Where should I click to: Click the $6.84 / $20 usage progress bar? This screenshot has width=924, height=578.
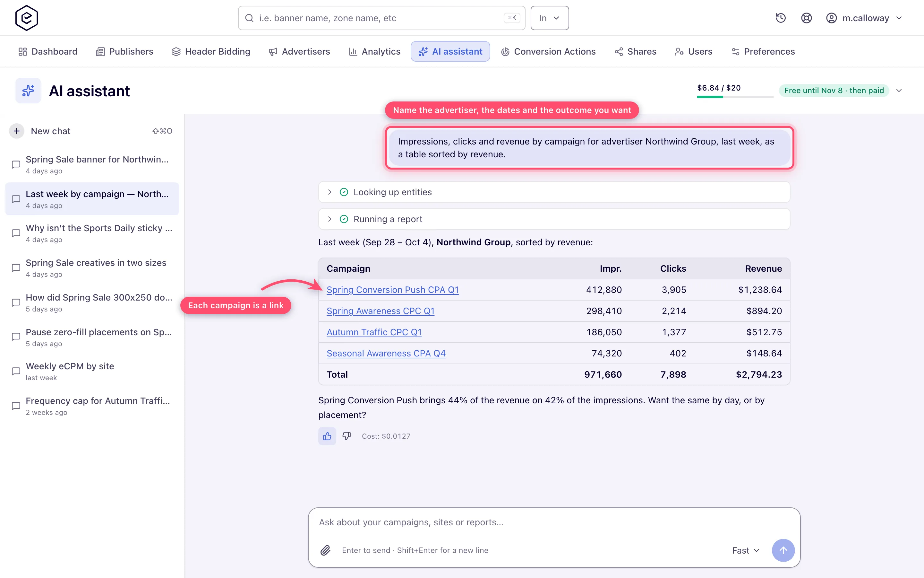735,97
